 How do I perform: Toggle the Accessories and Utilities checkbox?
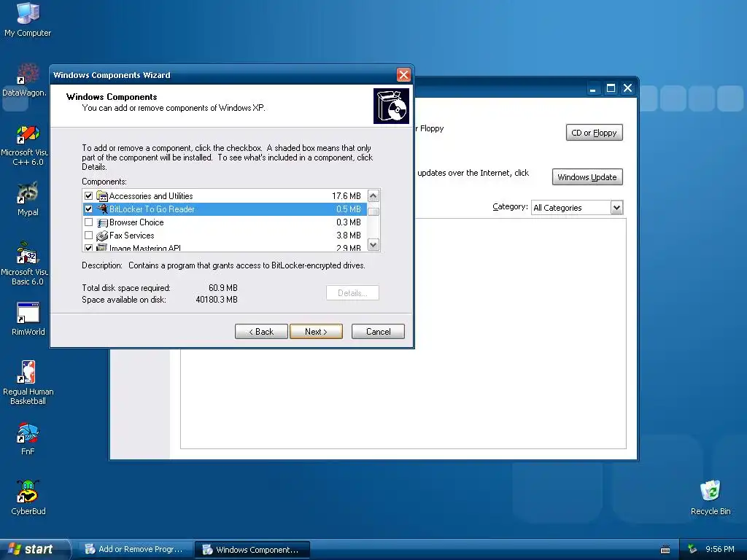coord(88,195)
